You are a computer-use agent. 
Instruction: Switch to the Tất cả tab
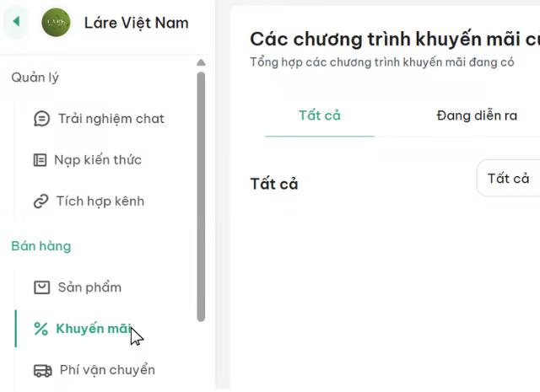click(320, 115)
